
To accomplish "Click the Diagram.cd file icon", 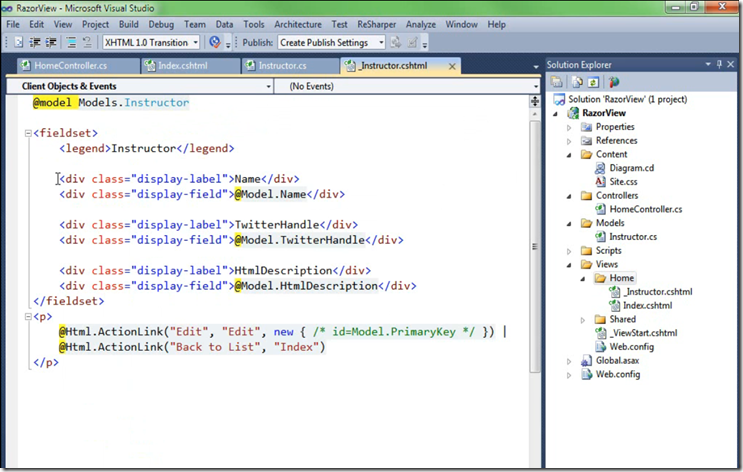I will pos(600,168).
